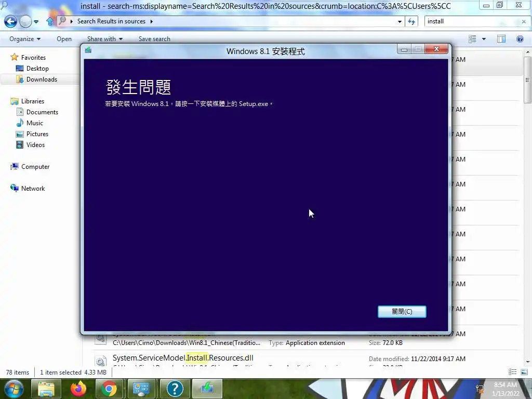Viewport: 532px width, 399px height.
Task: Click the search magnifier icon in address bar
Action: 62,21
